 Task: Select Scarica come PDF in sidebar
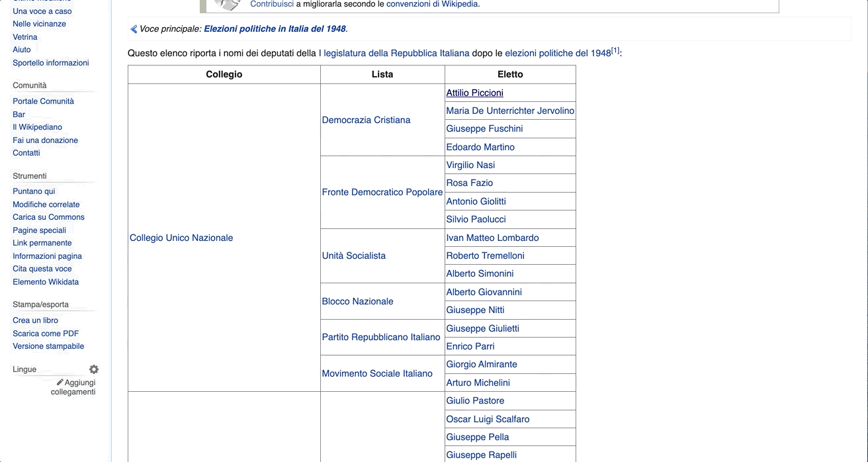tap(46, 334)
